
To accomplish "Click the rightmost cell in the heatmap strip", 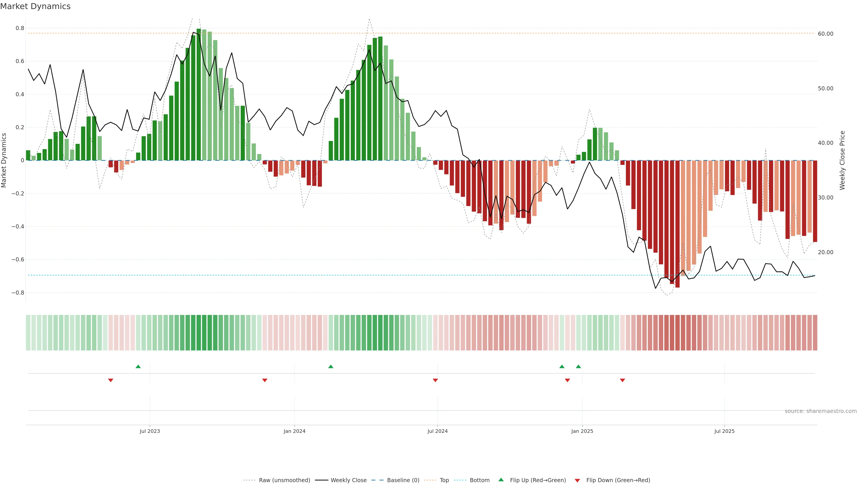I will click(x=815, y=332).
